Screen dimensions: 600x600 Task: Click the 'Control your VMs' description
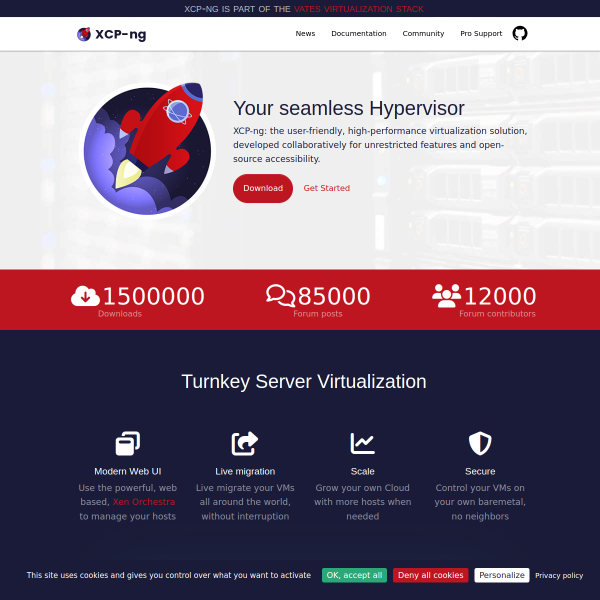coord(480,502)
